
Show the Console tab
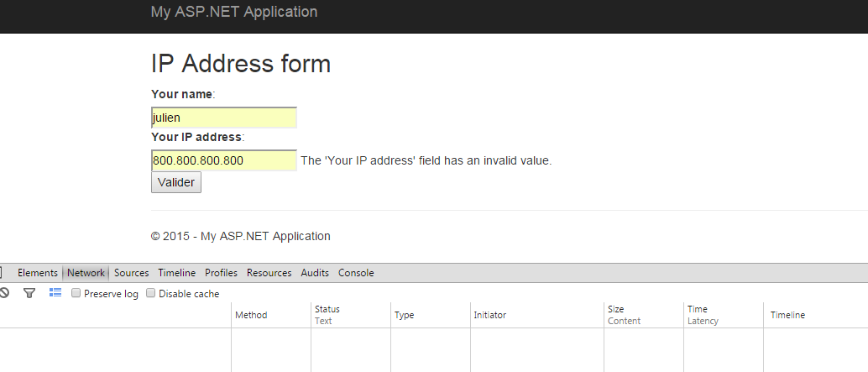click(356, 273)
